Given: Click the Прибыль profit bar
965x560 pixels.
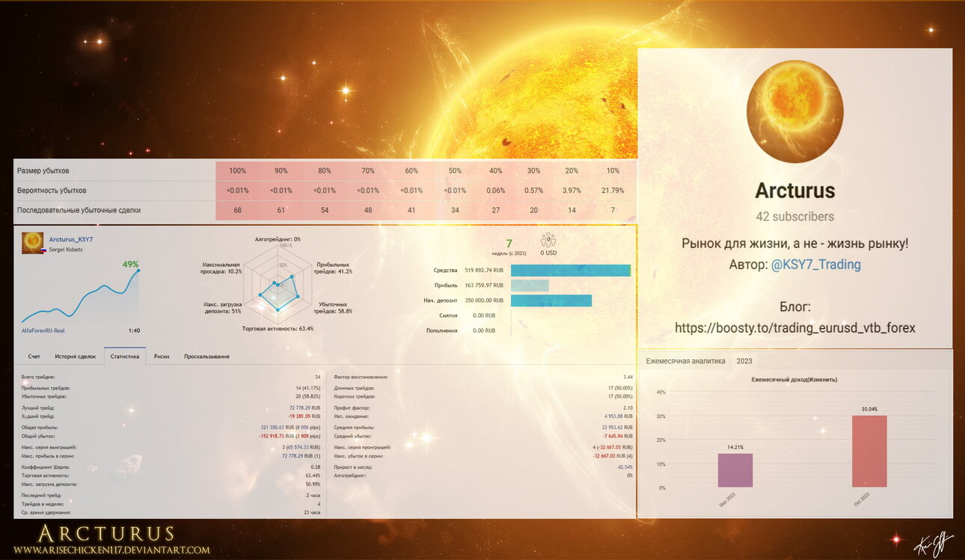Looking at the screenshot, I should [530, 286].
